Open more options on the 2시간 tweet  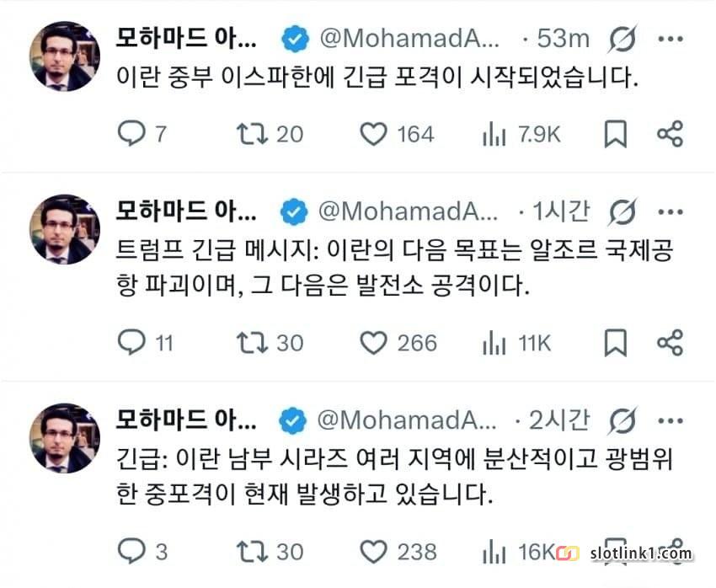click(x=671, y=419)
